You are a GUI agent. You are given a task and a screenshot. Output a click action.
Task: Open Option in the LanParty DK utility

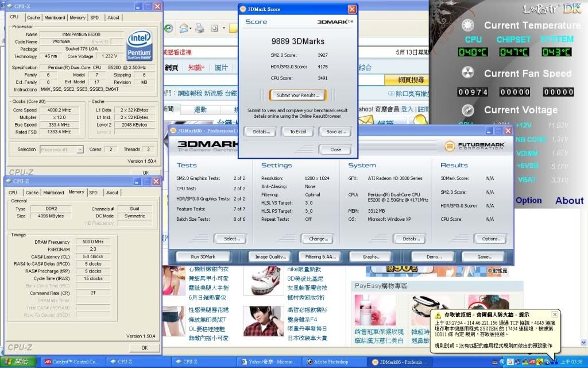[528, 201]
